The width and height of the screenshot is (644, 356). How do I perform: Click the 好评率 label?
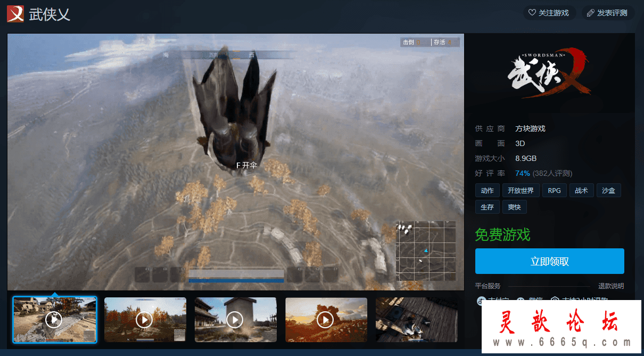tap(490, 173)
